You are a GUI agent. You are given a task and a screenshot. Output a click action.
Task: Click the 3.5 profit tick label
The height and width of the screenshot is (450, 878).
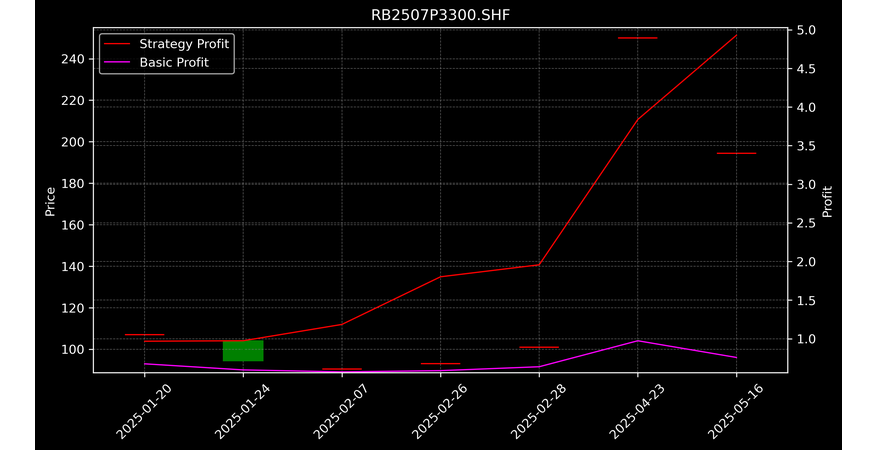click(x=806, y=146)
